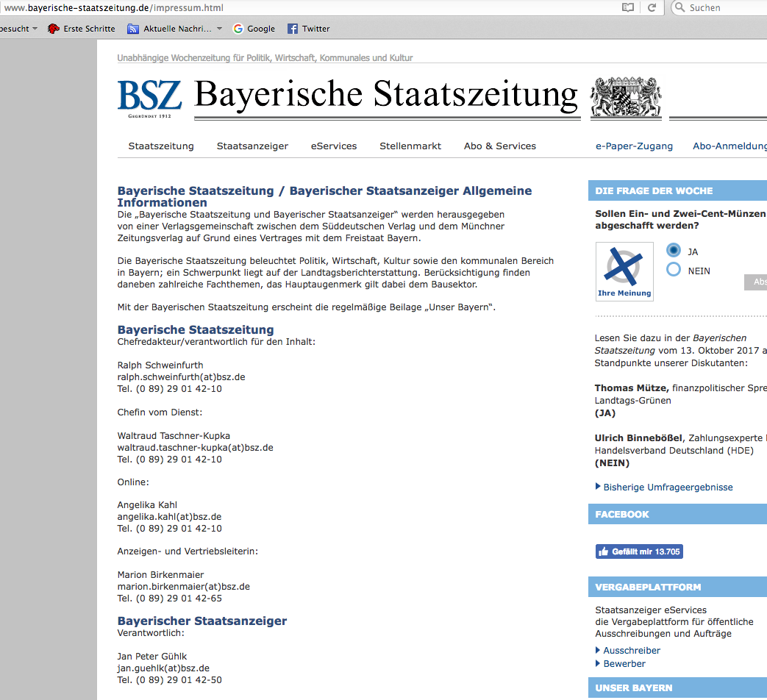Open the Erste Schritte bookmark
Viewport: 767px width, 700px height.
click(81, 29)
